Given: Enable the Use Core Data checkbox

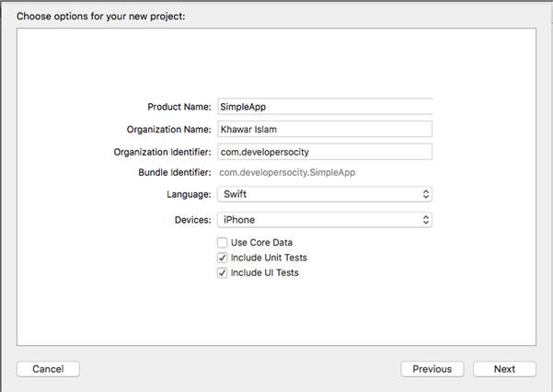Looking at the screenshot, I should pos(223,243).
